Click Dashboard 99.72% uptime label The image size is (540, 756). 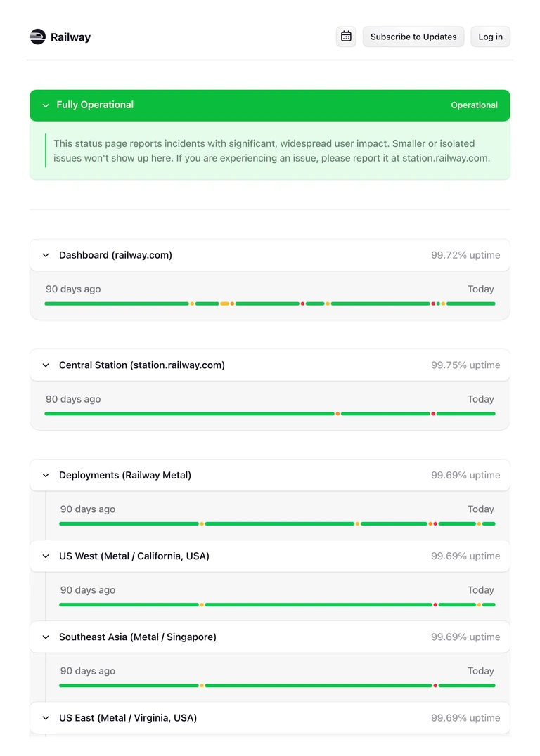click(x=465, y=255)
